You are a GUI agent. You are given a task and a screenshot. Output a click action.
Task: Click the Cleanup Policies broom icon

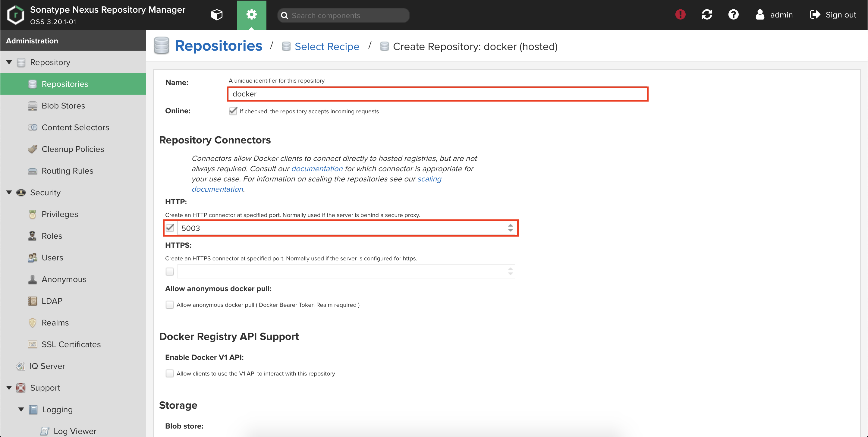click(32, 149)
